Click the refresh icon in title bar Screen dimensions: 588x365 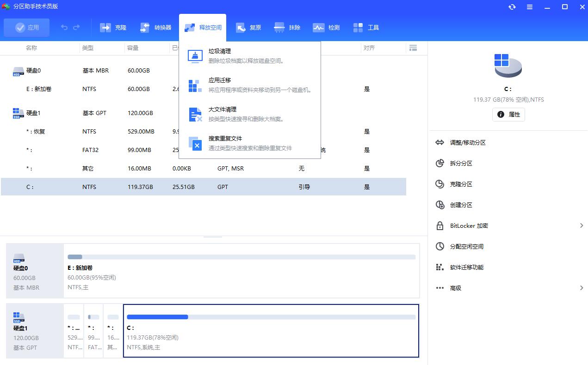coord(512,7)
